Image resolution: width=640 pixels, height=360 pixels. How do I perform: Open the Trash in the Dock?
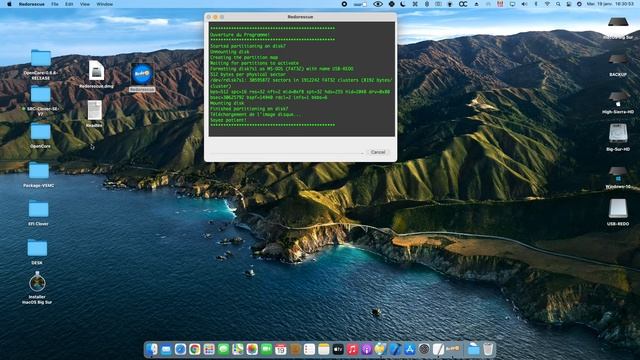pyautogui.click(x=488, y=349)
